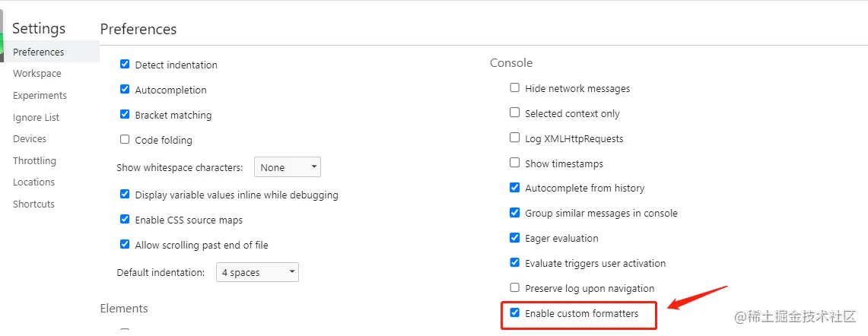
Task: Select the Devices settings tab
Action: click(30, 139)
